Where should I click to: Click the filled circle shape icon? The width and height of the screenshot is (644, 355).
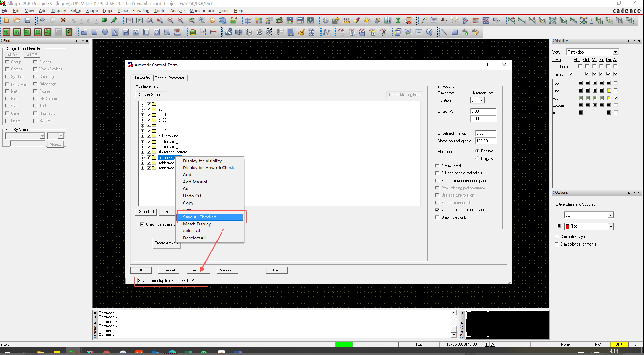[105, 32]
